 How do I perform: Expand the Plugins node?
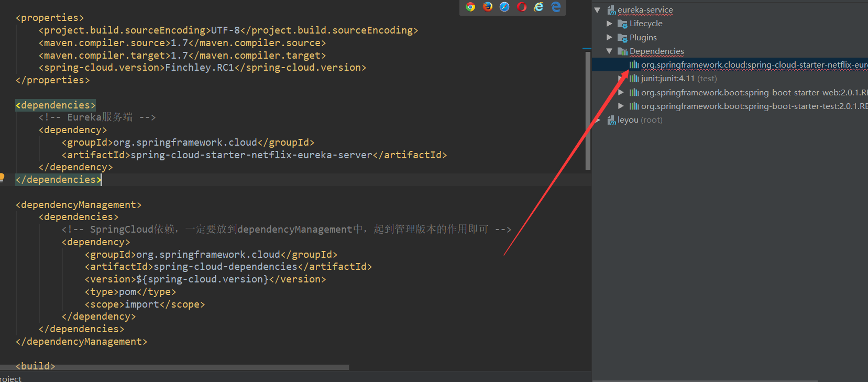(x=609, y=38)
